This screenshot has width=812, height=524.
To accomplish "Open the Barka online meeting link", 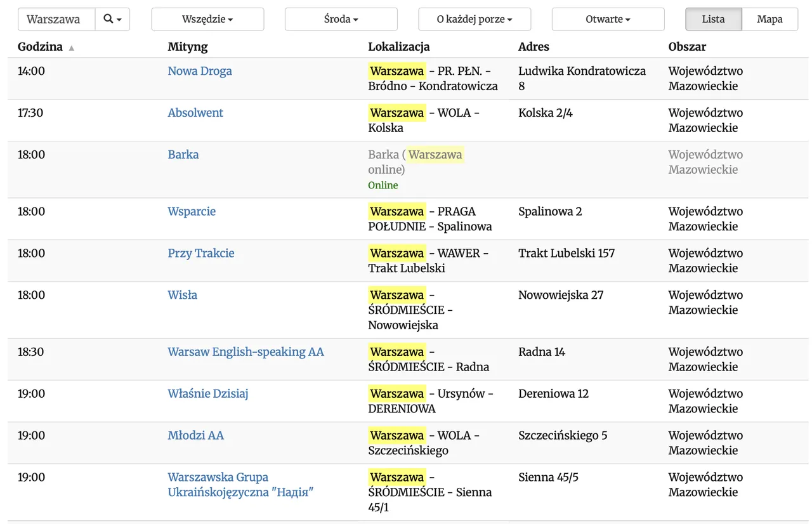I will tap(183, 155).
